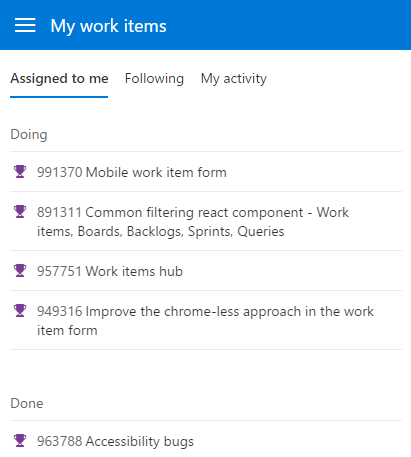Switch to the My activity tab

[234, 79]
